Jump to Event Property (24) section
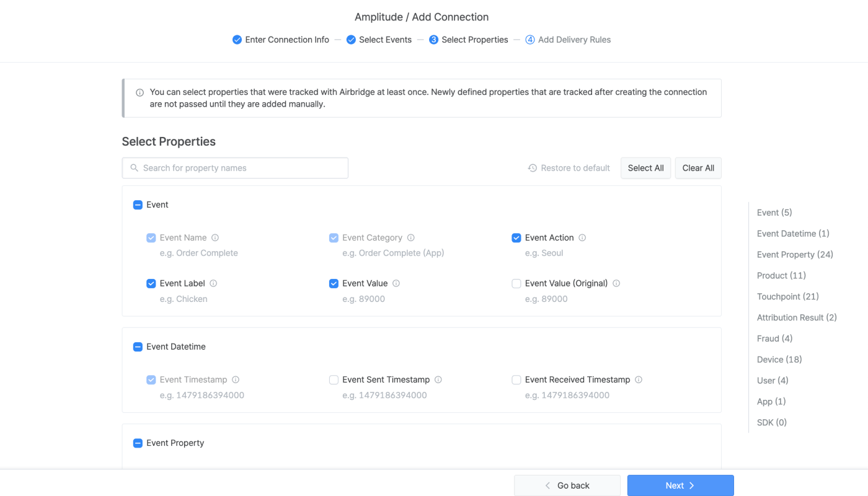 pyautogui.click(x=795, y=255)
